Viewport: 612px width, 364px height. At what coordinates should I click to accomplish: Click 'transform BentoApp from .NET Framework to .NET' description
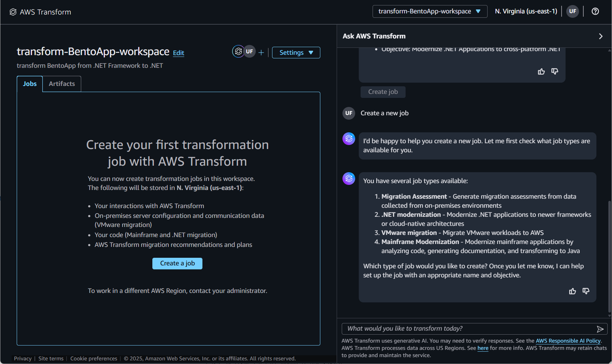90,66
